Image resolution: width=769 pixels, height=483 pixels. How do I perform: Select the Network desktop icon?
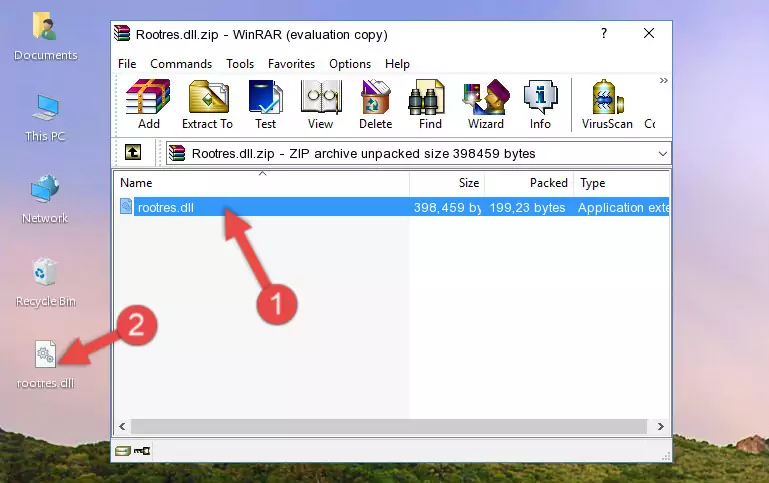click(45, 200)
